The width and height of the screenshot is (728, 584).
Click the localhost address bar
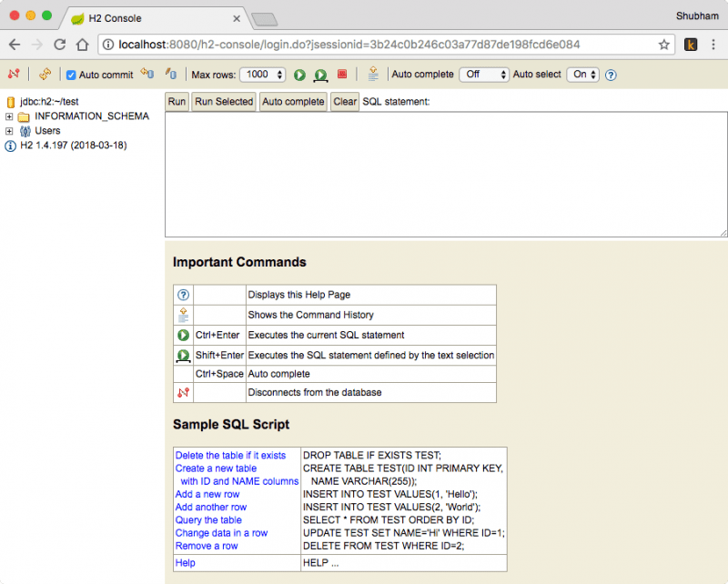tap(386, 45)
